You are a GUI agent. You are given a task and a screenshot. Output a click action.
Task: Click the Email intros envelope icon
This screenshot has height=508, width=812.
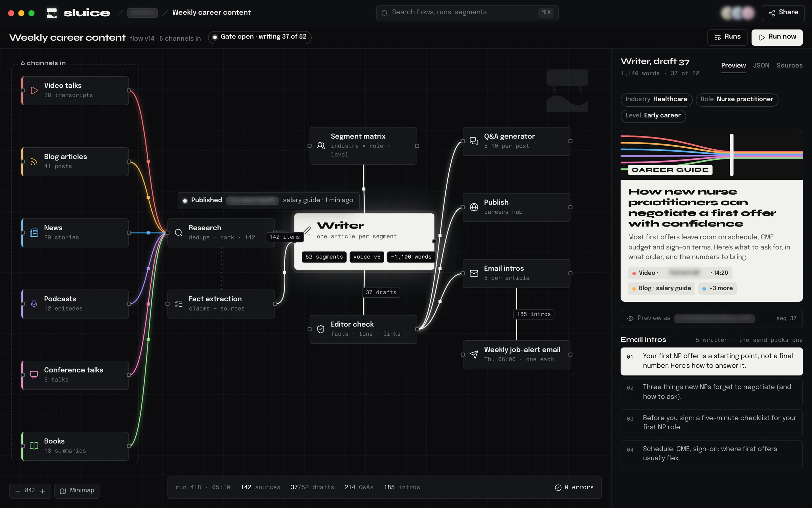click(x=474, y=273)
